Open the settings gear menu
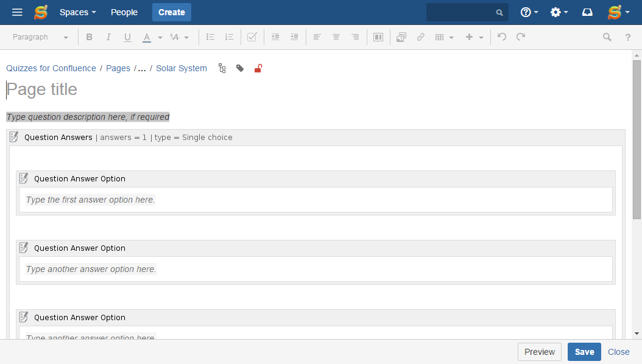The height and width of the screenshot is (364, 642). tap(559, 12)
